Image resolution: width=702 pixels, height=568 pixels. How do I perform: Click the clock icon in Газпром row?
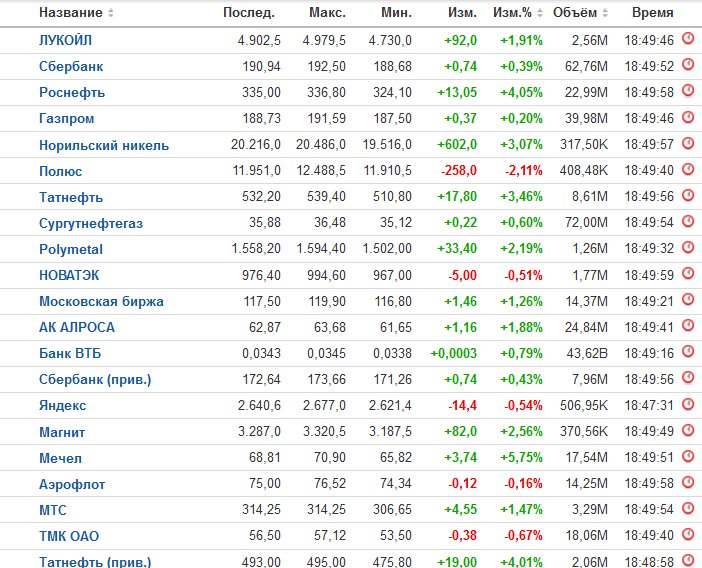tap(688, 117)
